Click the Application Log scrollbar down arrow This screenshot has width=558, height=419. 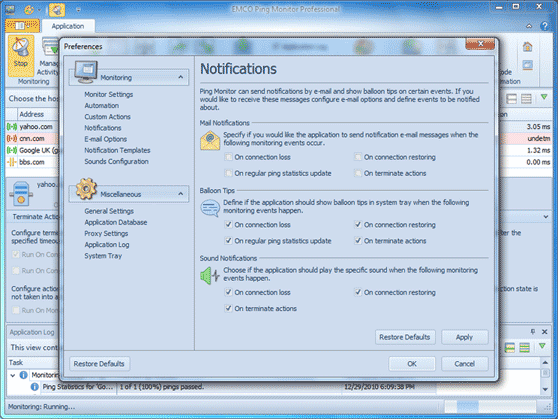coord(545,389)
